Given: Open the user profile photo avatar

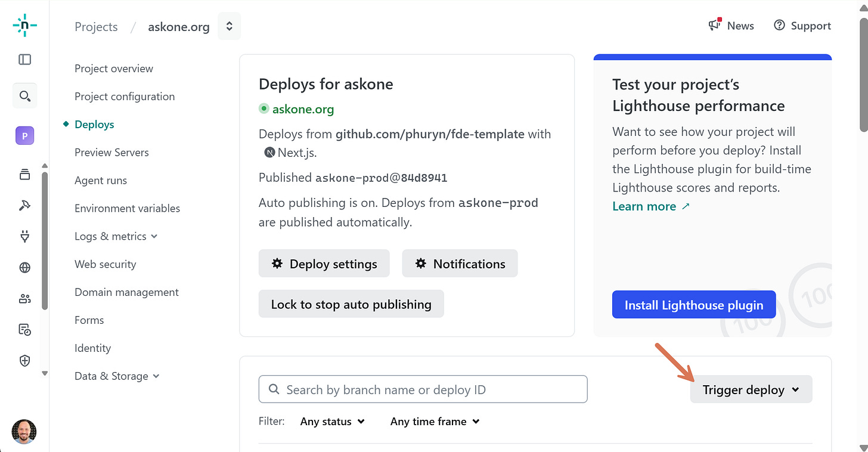Looking at the screenshot, I should 24,431.
